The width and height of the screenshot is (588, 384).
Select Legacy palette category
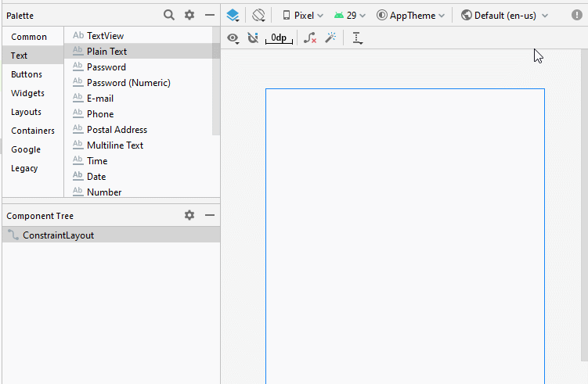coord(33,168)
